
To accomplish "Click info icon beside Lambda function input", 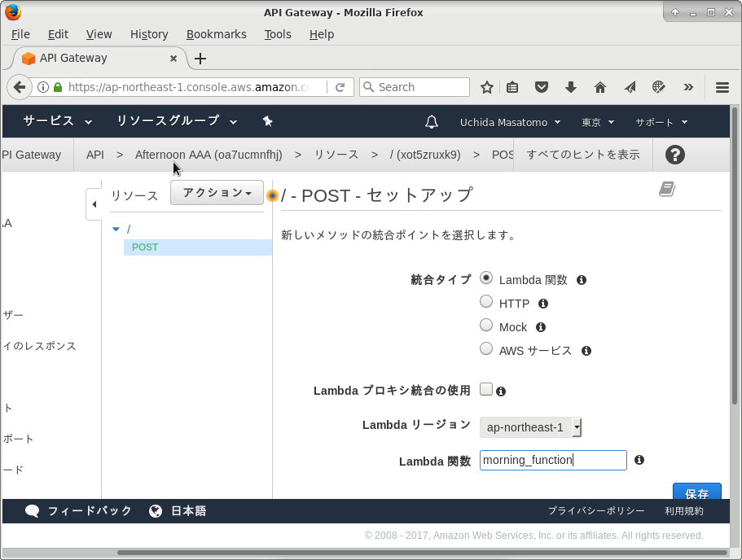I will pyautogui.click(x=639, y=460).
